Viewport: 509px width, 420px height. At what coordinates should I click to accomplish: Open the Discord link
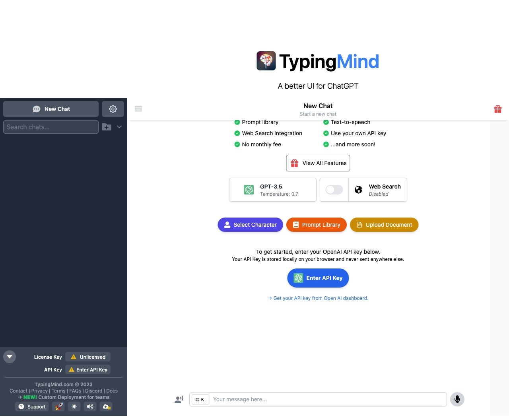(93, 391)
